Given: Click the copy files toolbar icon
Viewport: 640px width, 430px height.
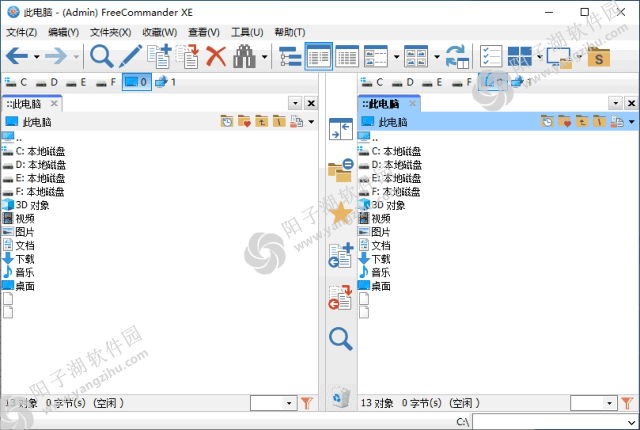Looking at the screenshot, I should [159, 56].
